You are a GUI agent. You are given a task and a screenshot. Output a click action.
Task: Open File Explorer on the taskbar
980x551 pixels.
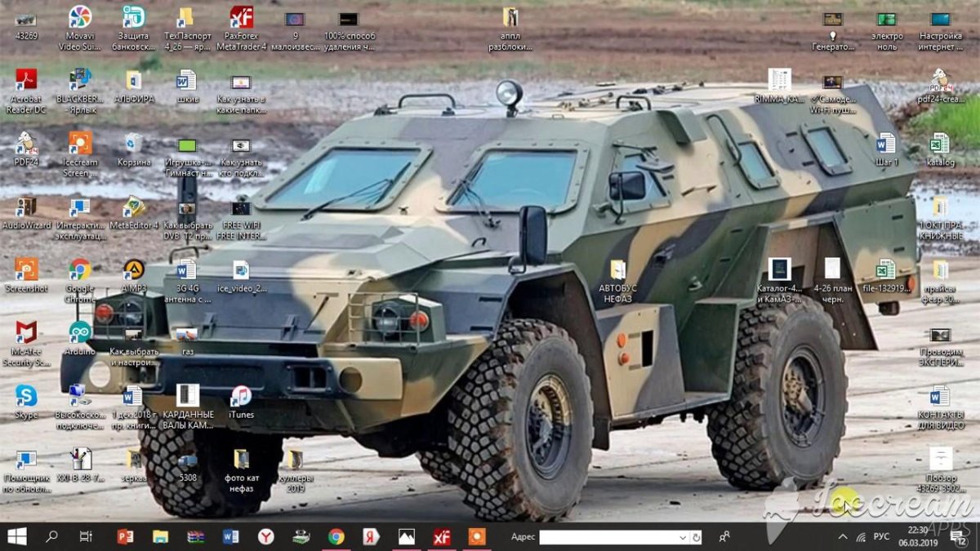[x=161, y=537]
